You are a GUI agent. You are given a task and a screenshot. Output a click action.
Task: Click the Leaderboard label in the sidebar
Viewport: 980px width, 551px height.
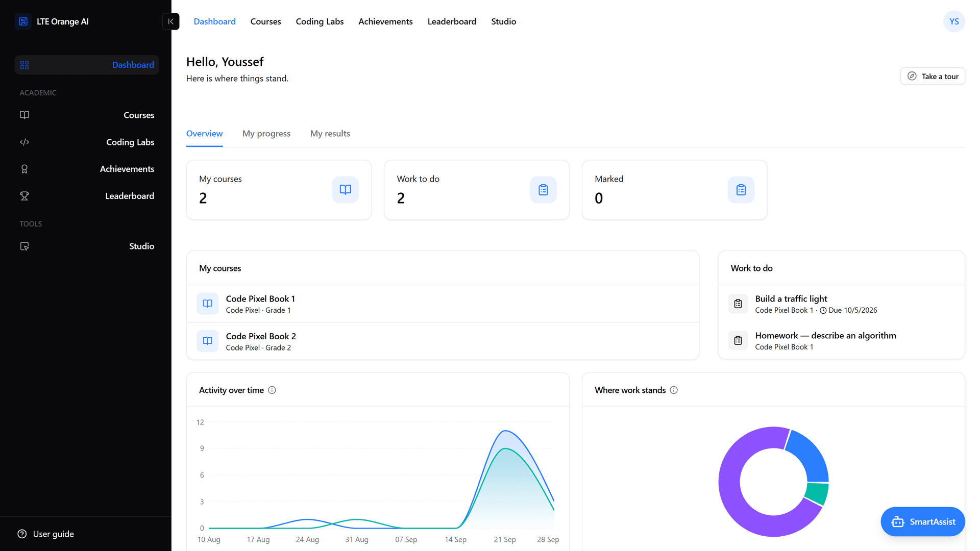tap(130, 196)
